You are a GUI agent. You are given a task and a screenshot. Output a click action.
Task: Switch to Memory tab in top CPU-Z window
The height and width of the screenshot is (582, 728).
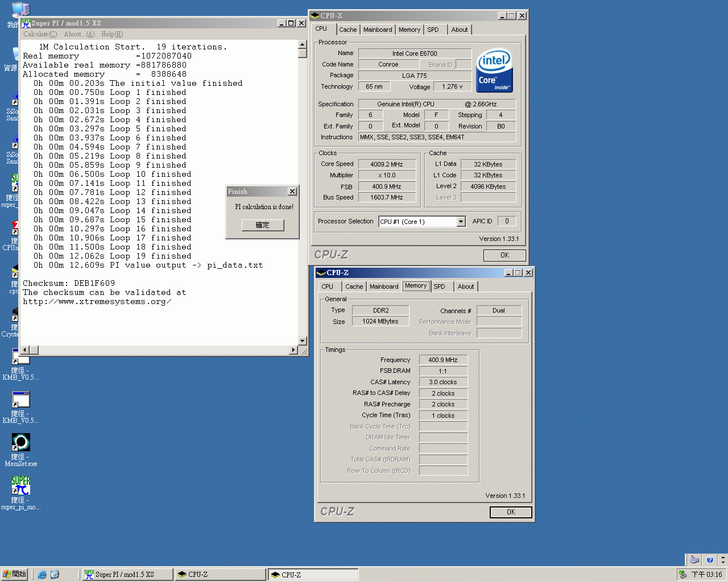coord(409,30)
